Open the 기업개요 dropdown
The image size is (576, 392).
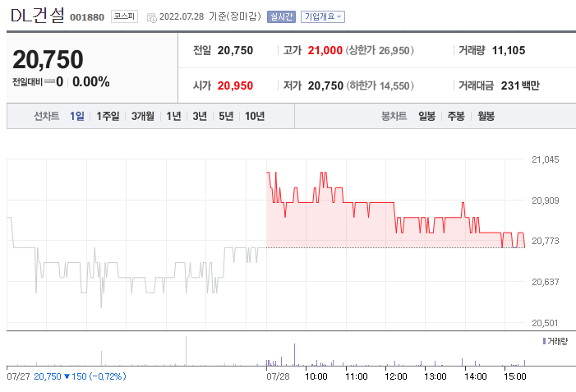coord(323,16)
